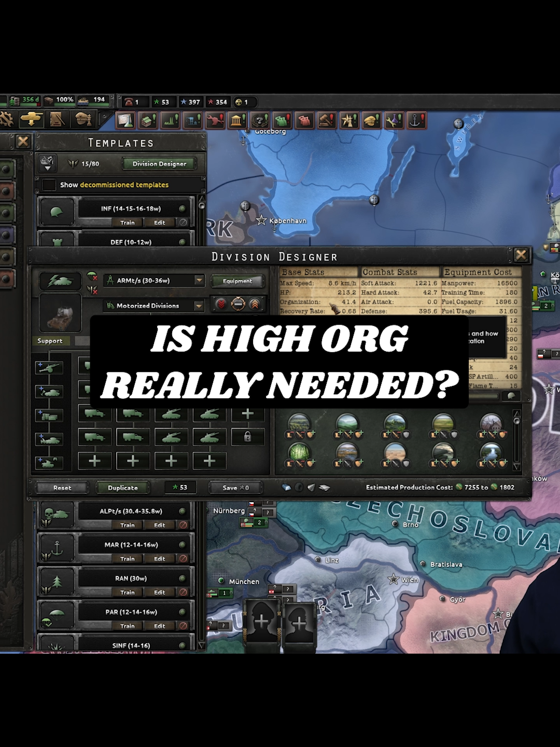
Task: Click the officer cap alert icon
Action: tap(371, 120)
